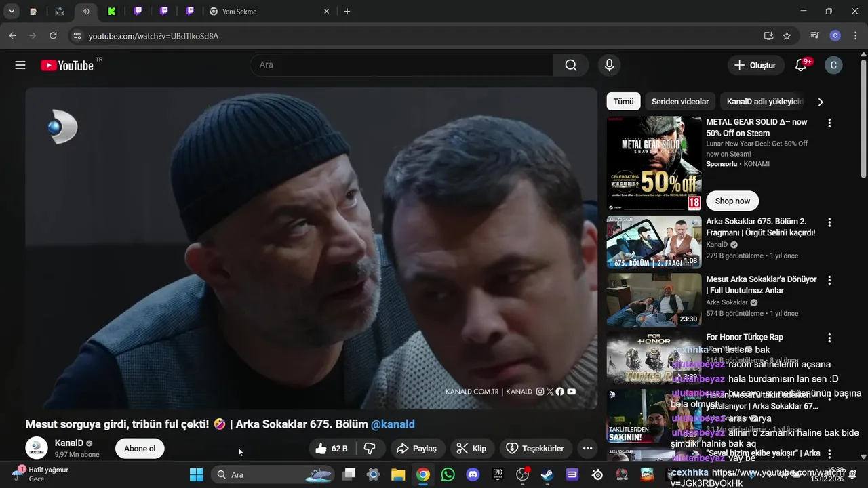Viewport: 868px width, 488px height.
Task: Go back in the browser
Action: tap(12, 35)
